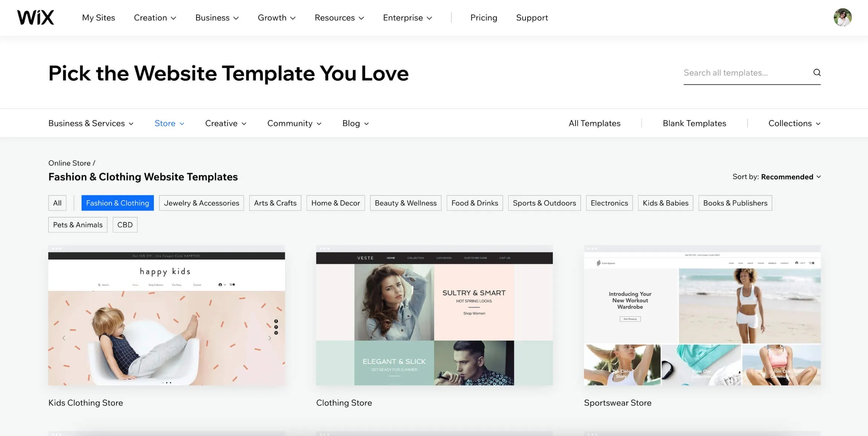Open the Pricing page
The width and height of the screenshot is (868, 436).
coord(483,17)
